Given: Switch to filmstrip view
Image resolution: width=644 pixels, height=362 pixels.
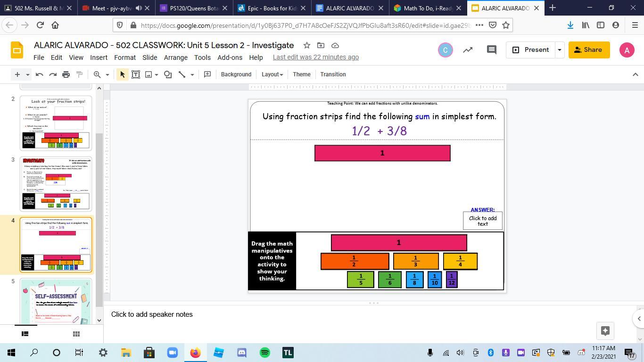Looking at the screenshot, I should click(25, 334).
